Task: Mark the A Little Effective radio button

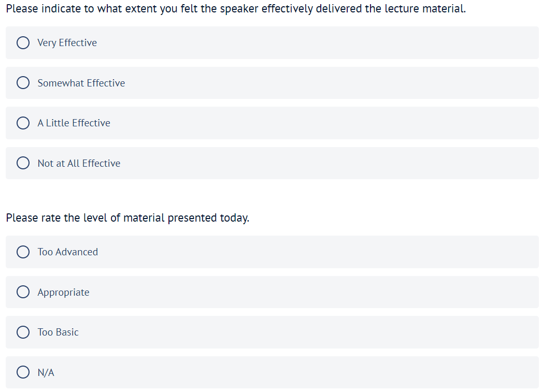Action: [23, 123]
